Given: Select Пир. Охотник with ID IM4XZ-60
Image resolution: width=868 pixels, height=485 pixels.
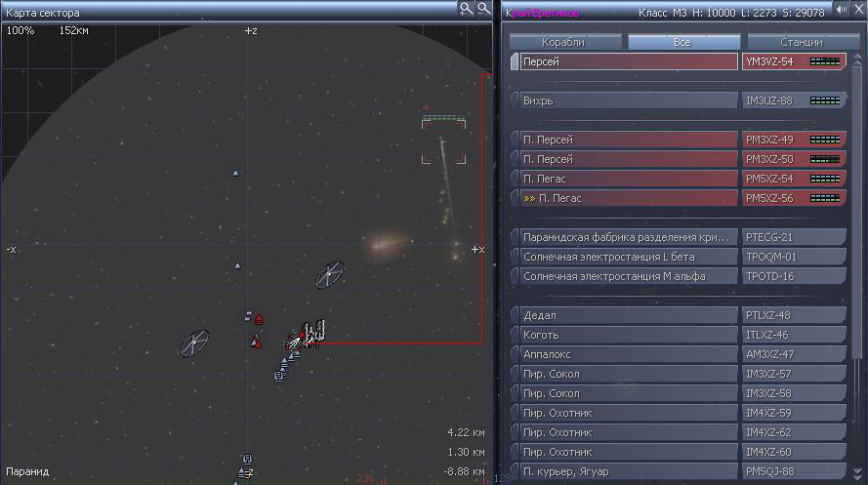Looking at the screenshot, I should (x=629, y=452).
